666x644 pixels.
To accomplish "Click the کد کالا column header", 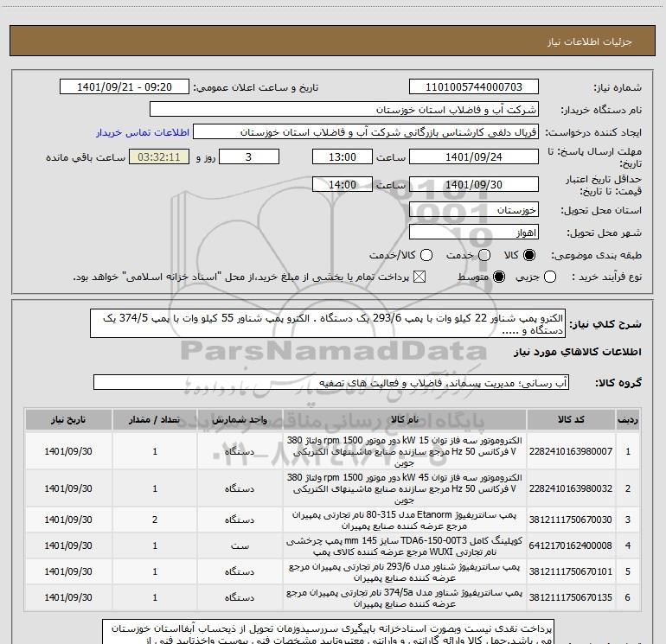I will 571,419.
